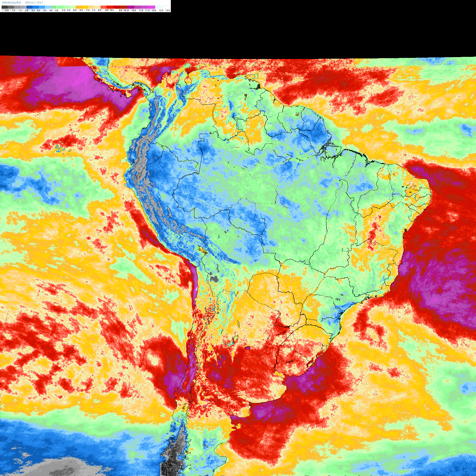The height and width of the screenshot is (476, 476).
Task: Click the 1.5 legend value
Action: click(20, 10)
